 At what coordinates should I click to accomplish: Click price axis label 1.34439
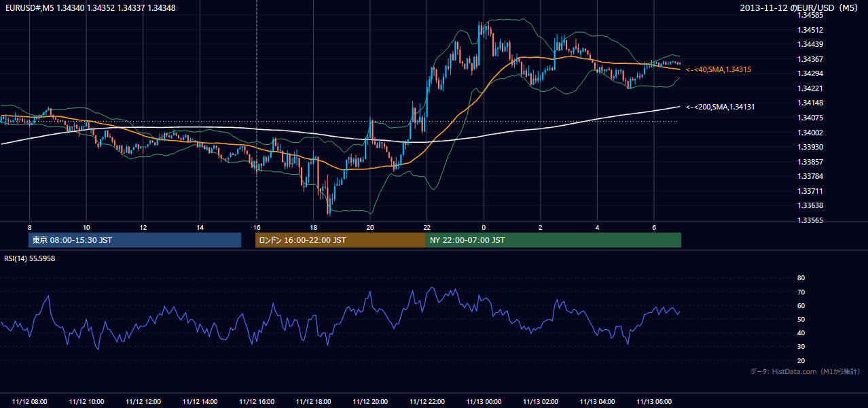pos(810,44)
